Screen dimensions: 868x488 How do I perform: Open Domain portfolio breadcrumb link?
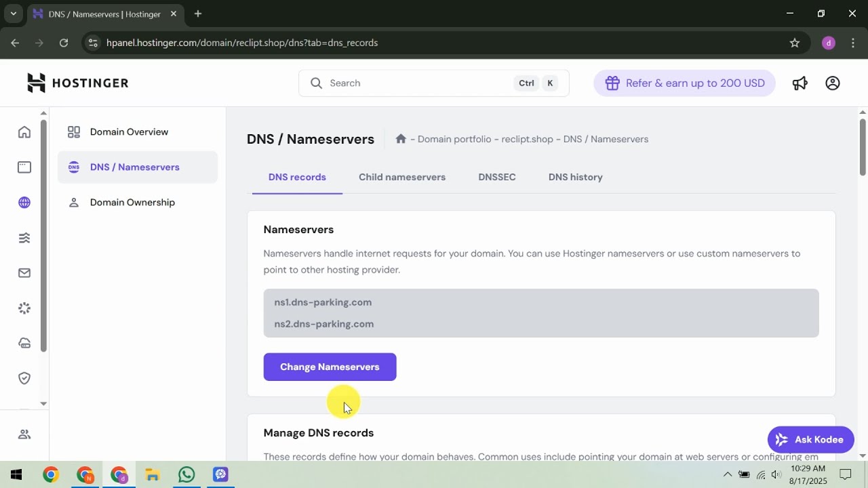[454, 139]
